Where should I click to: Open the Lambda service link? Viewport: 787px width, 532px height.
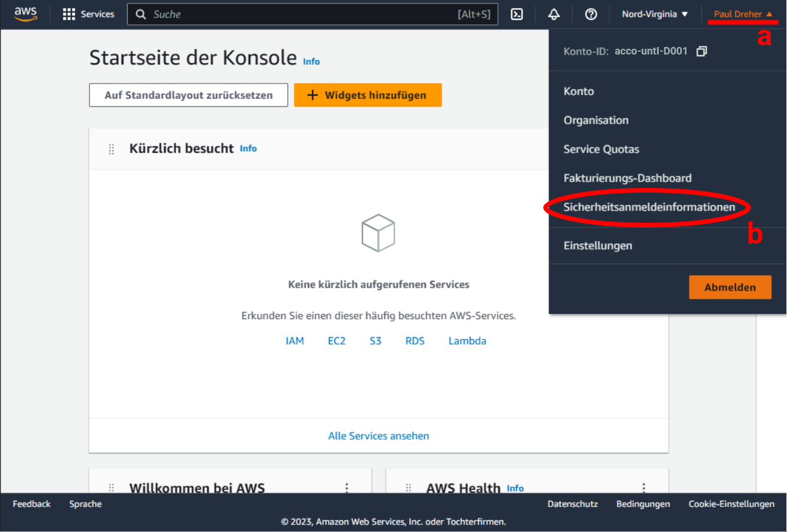point(467,341)
